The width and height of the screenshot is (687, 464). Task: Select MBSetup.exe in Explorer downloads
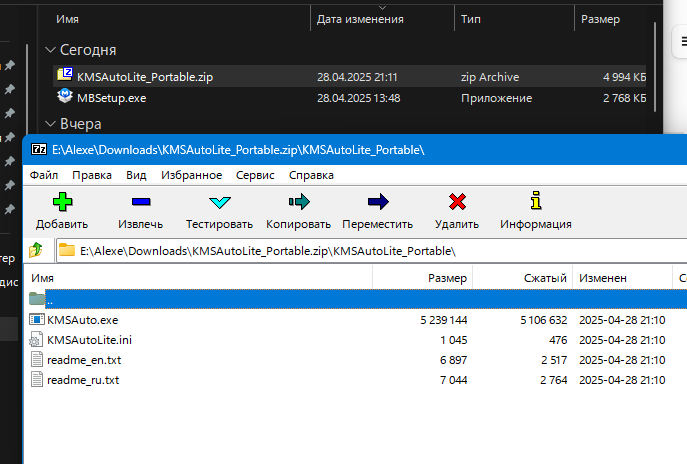pyautogui.click(x=111, y=97)
